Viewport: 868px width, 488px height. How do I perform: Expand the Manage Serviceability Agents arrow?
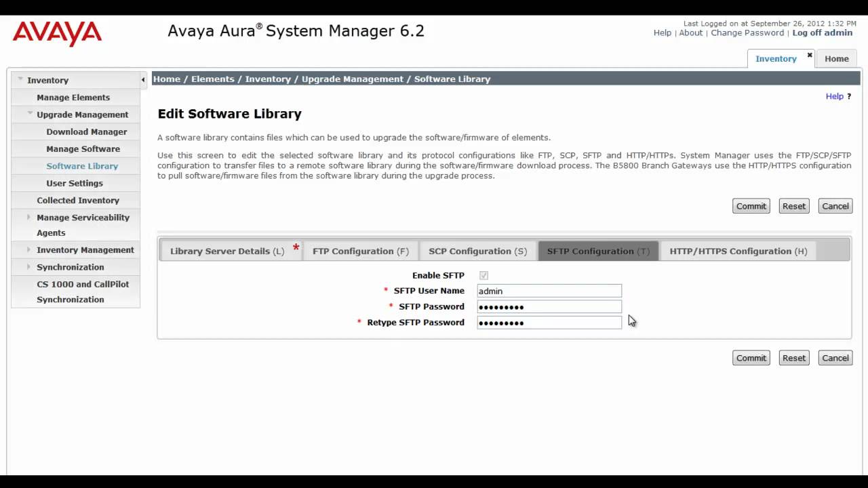tap(28, 217)
